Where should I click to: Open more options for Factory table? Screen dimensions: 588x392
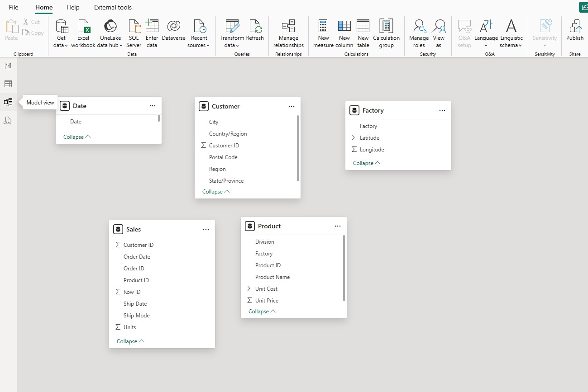(x=442, y=110)
